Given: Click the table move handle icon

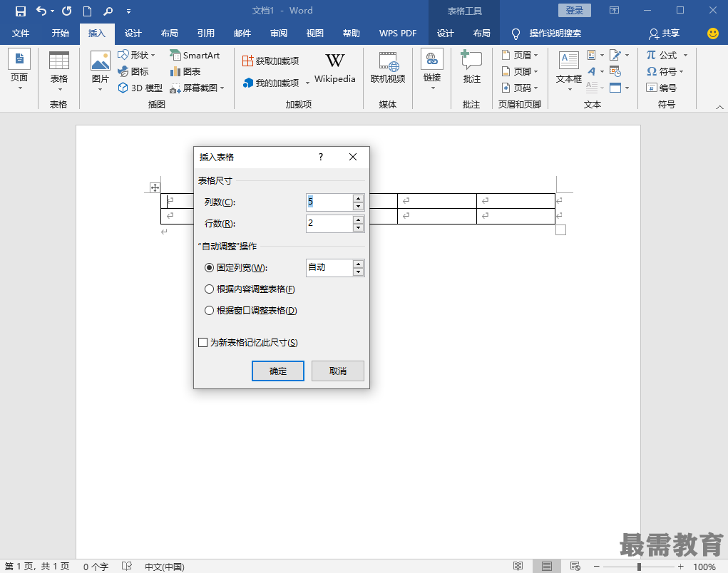Looking at the screenshot, I should (155, 187).
